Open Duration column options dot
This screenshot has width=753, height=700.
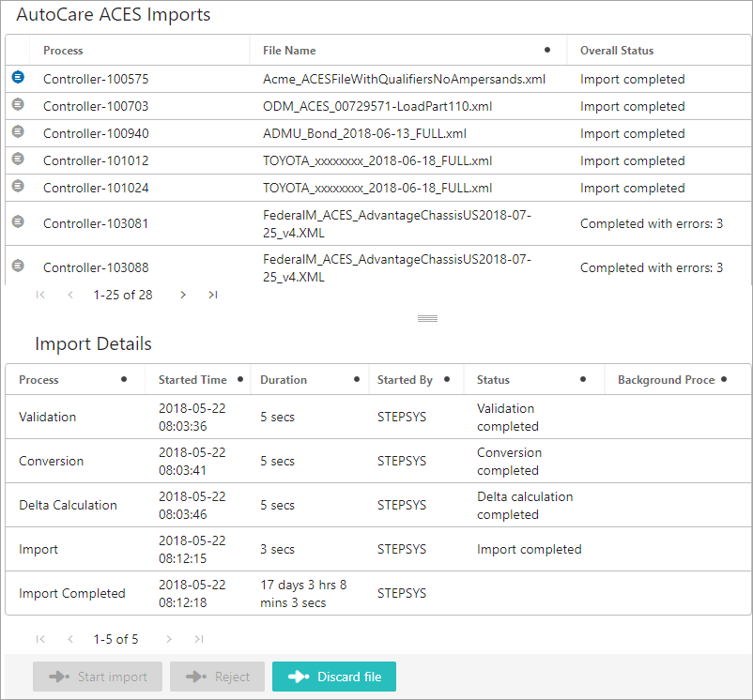pos(357,379)
